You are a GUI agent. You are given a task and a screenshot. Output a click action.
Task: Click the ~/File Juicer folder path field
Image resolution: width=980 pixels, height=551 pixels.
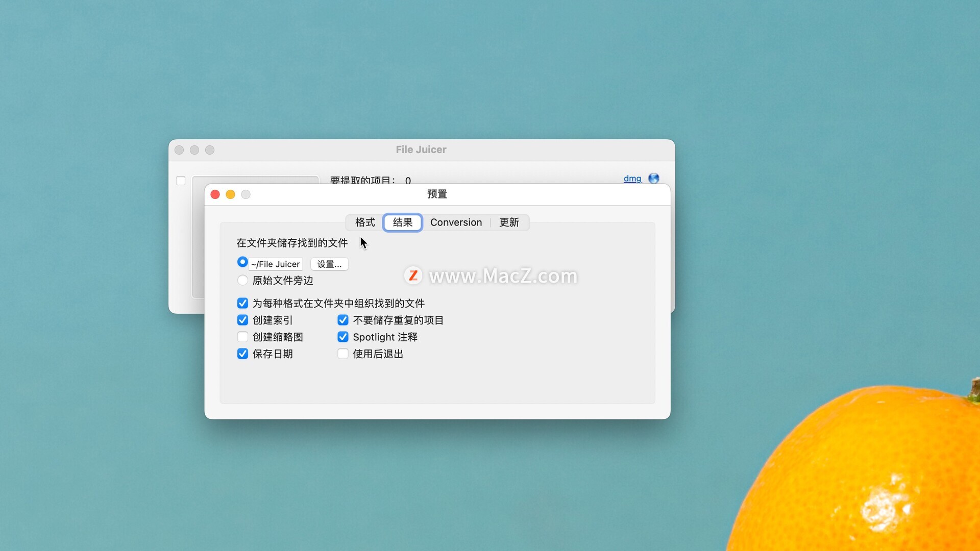coord(276,264)
